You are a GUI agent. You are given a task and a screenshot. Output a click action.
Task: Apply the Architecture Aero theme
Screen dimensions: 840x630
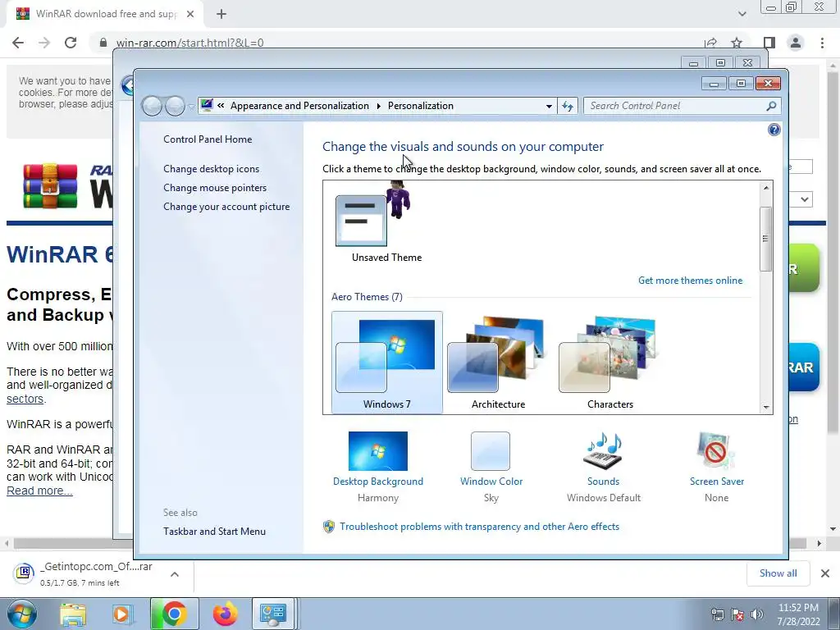pos(498,363)
